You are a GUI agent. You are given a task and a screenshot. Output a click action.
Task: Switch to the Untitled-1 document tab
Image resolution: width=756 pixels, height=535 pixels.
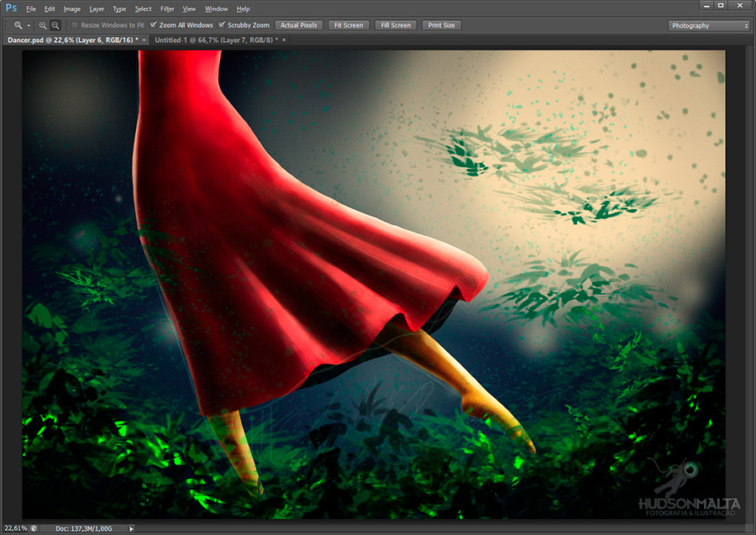pos(216,40)
